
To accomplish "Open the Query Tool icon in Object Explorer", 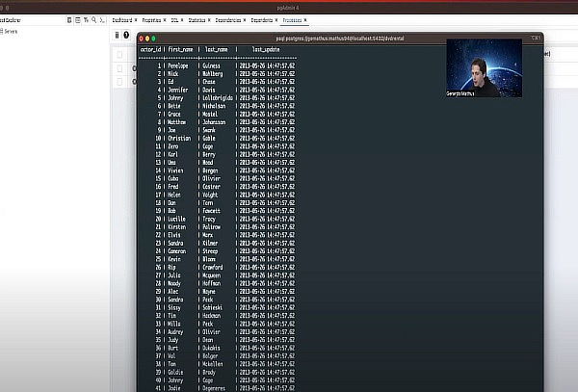I will click(x=69, y=20).
